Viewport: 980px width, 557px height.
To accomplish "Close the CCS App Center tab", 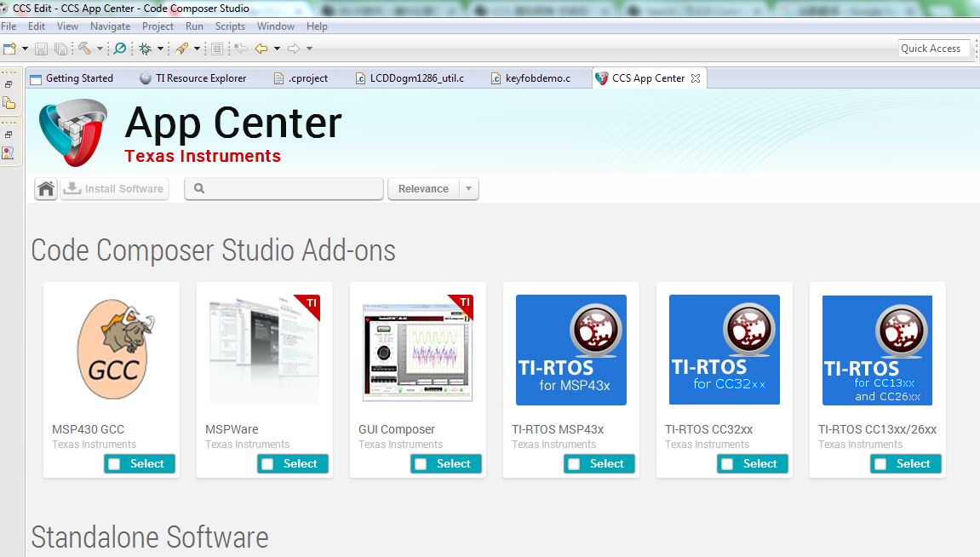I will (x=696, y=78).
